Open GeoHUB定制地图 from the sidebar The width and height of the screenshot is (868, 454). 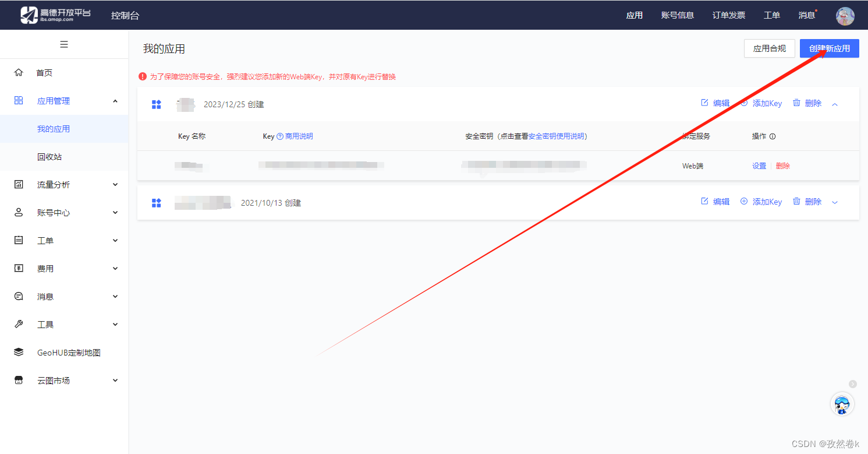pos(69,353)
